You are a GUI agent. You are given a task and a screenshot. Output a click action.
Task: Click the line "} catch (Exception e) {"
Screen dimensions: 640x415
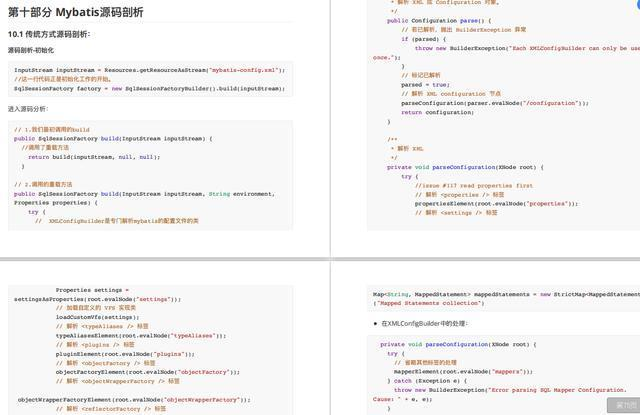pyautogui.click(x=427, y=381)
